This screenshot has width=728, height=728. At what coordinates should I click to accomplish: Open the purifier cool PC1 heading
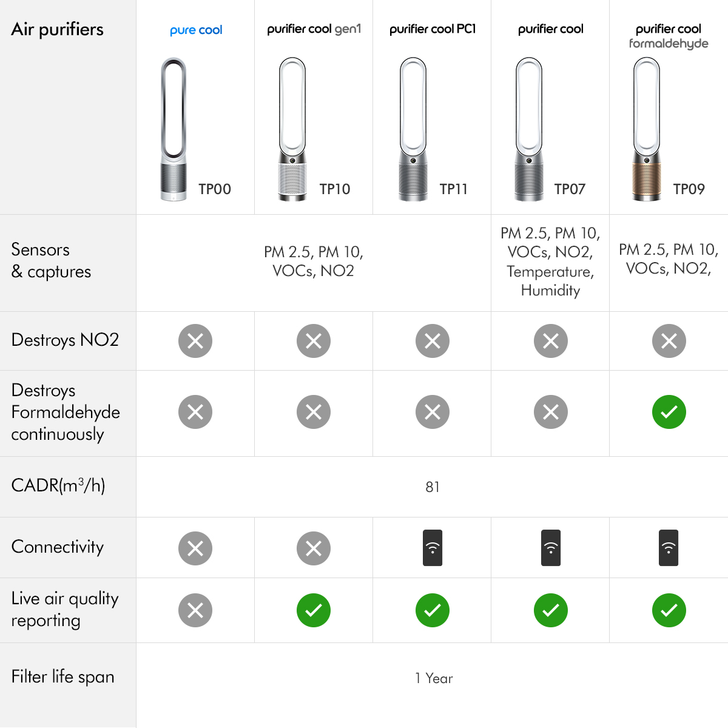click(433, 29)
